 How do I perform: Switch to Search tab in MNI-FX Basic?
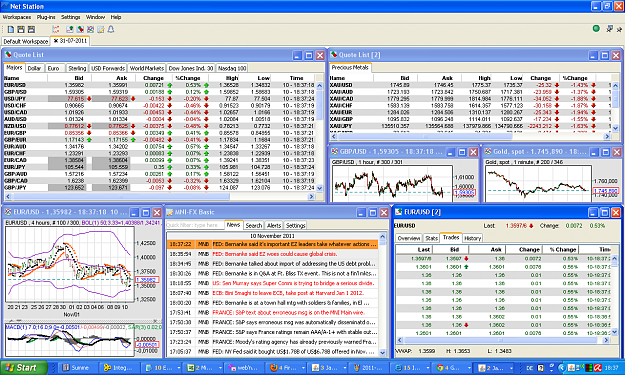[x=254, y=226]
